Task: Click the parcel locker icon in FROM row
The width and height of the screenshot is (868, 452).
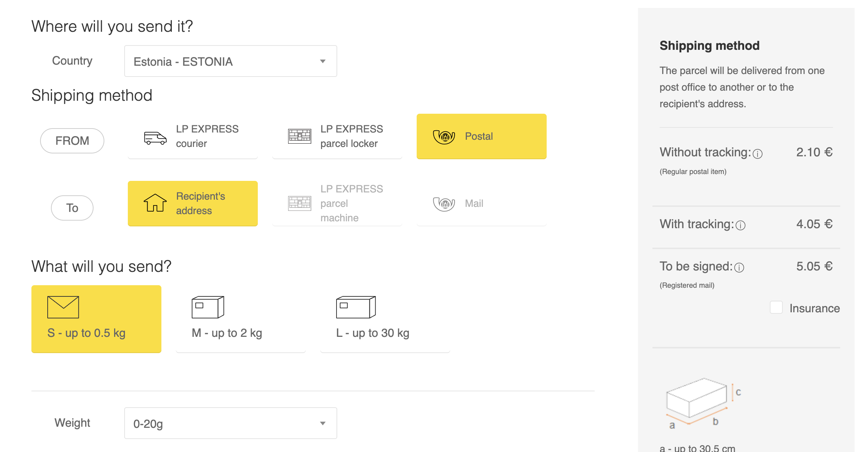Action: click(x=299, y=136)
